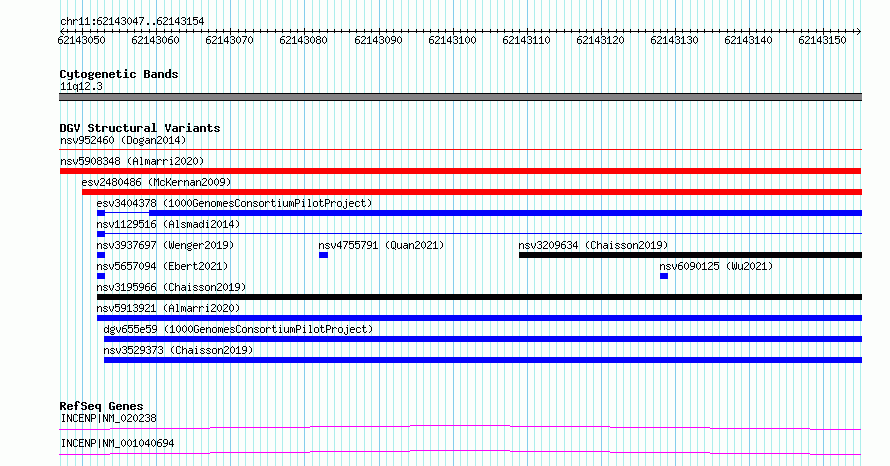This screenshot has width=890, height=466.
Task: Open dgv655e59 (1000GenomesConsortiumPilotProject) label
Action: (x=238, y=329)
